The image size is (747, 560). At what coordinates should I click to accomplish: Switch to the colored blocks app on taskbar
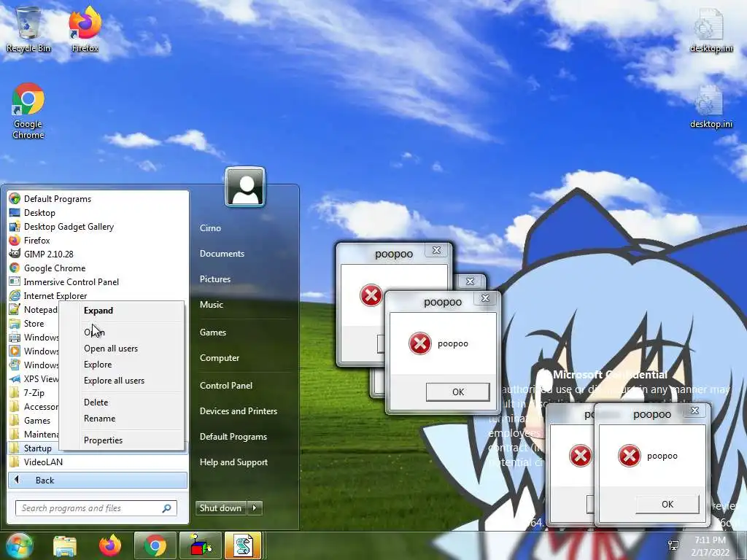tap(201, 545)
